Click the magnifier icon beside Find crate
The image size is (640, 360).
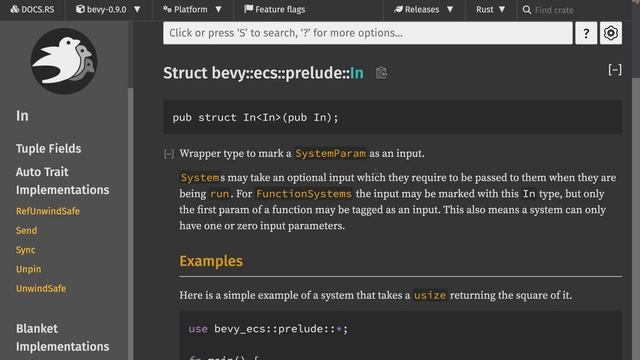point(527,10)
